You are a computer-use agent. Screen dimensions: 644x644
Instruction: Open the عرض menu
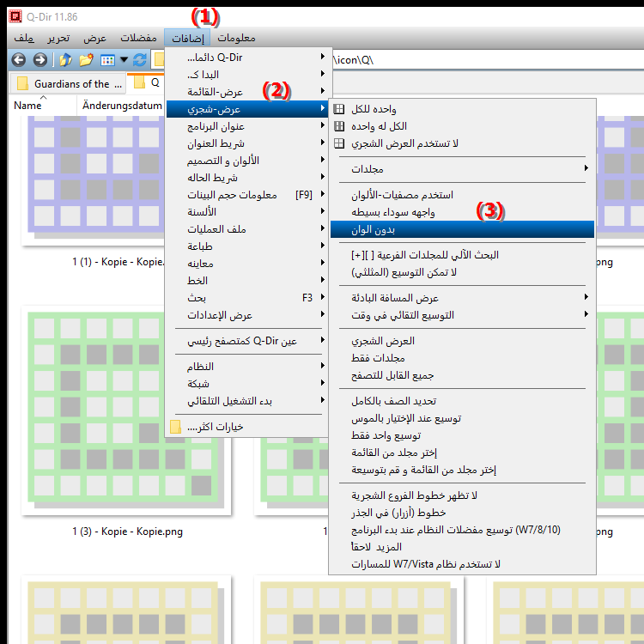[x=94, y=38]
